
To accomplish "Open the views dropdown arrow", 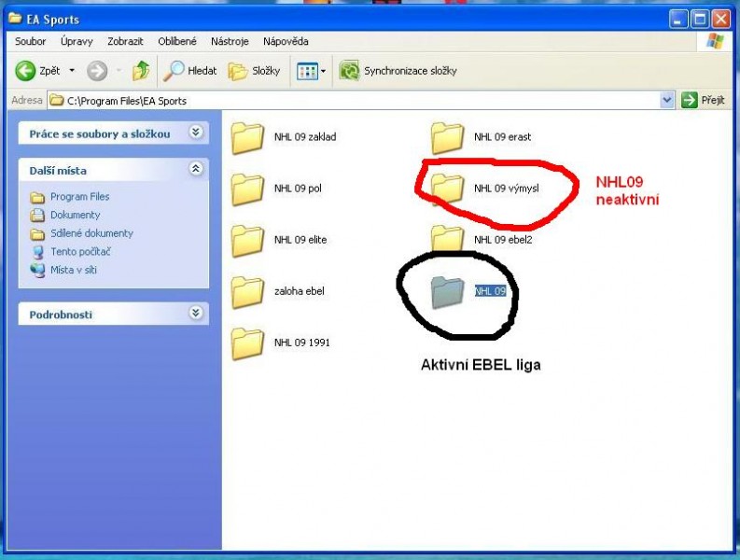I will tap(323, 71).
